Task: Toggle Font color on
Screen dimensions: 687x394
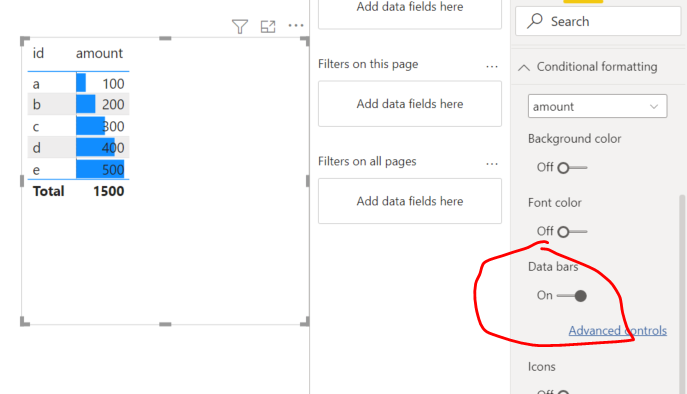Action: pyautogui.click(x=572, y=232)
